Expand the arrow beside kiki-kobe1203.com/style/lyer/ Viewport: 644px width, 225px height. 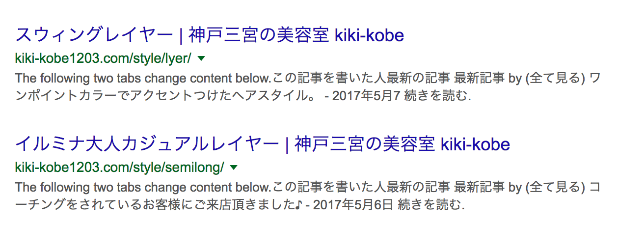(x=201, y=58)
